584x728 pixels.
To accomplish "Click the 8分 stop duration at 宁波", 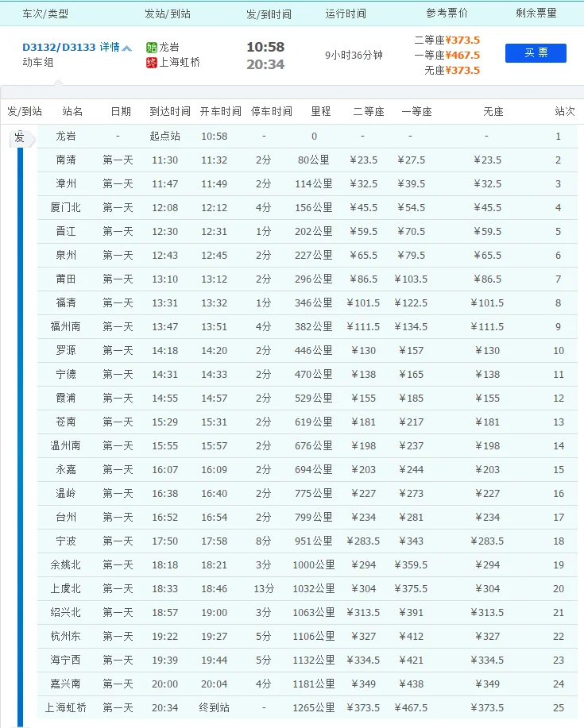I will pos(264,541).
